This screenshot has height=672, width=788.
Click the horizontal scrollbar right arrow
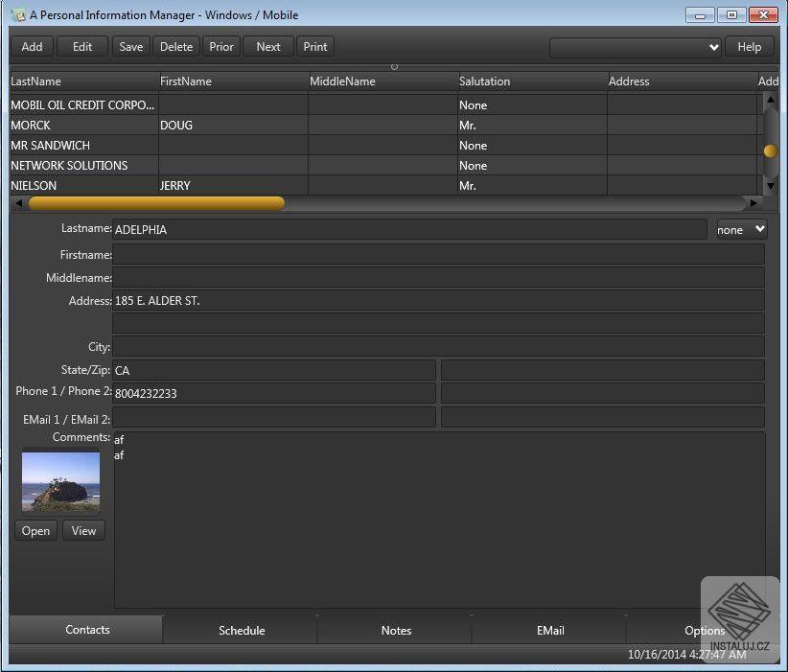click(753, 203)
